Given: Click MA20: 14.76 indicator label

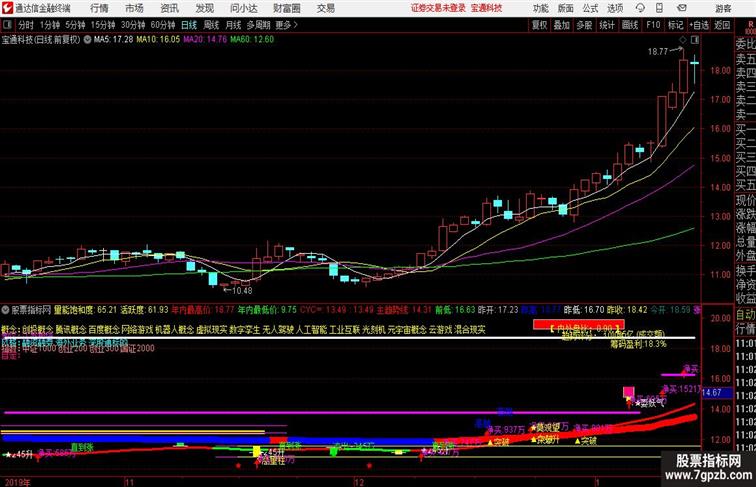Looking at the screenshot, I should pos(205,40).
